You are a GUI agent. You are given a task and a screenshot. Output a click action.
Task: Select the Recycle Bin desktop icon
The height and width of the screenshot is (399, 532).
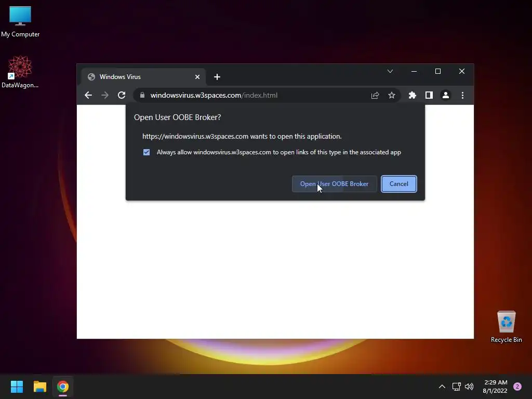point(506,327)
